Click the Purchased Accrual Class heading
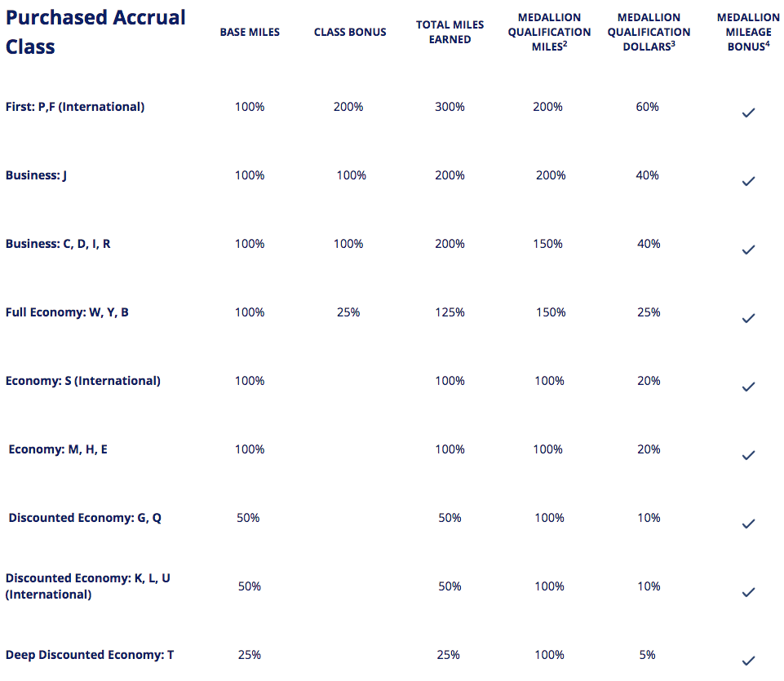784x681 pixels. point(95,32)
